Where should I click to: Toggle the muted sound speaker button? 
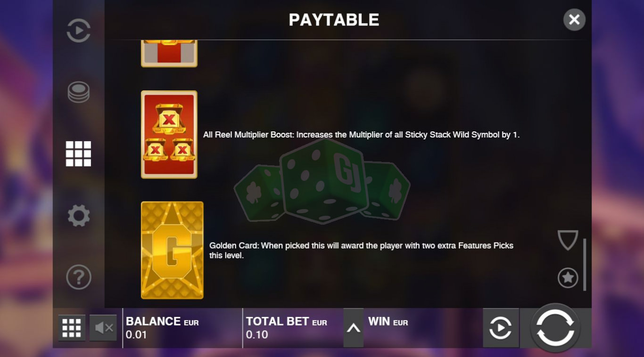tap(103, 328)
